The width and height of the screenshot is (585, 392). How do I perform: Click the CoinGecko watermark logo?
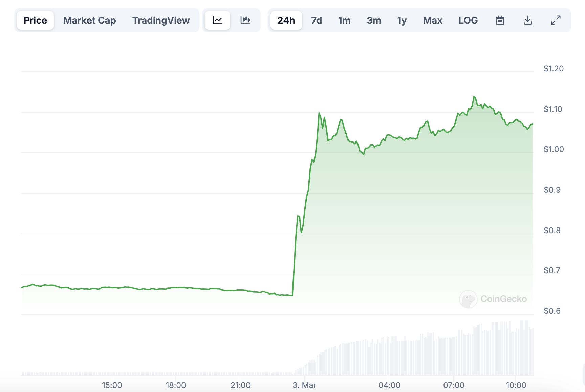tap(493, 299)
